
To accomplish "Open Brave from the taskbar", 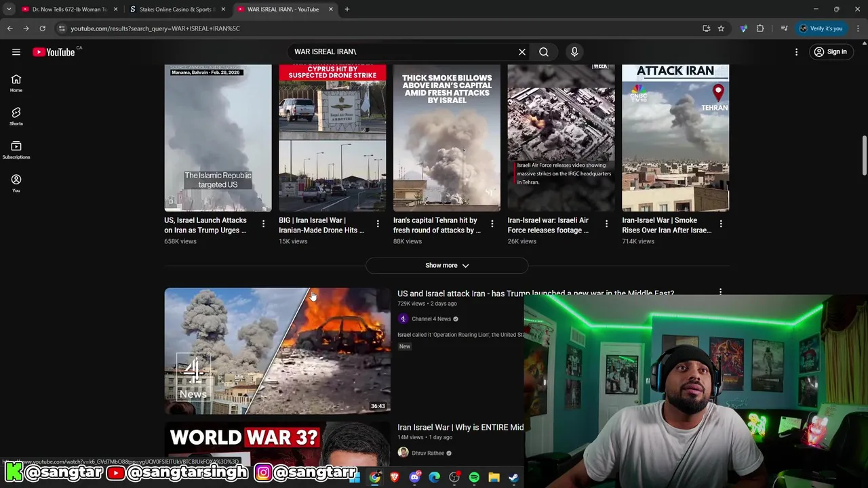I will [395, 478].
